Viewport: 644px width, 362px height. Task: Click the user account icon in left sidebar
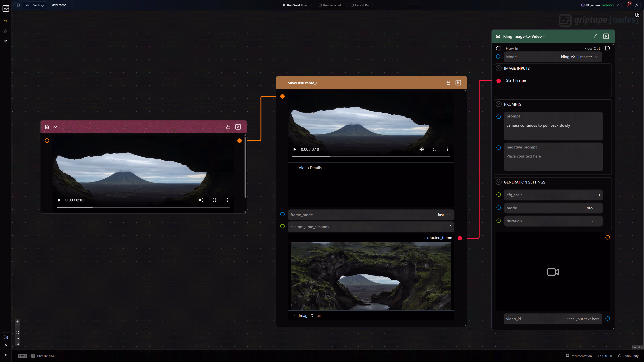click(6, 346)
